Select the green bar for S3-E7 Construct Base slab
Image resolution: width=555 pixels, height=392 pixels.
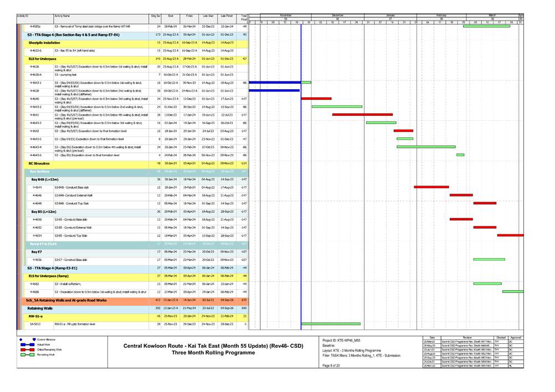(489, 259)
